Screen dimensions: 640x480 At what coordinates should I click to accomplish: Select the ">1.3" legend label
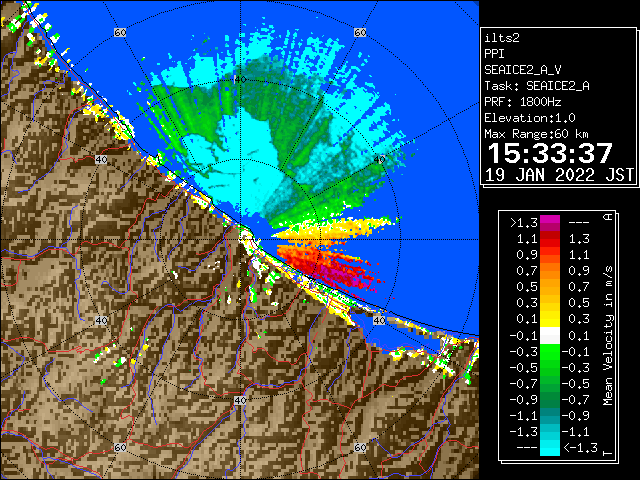(x=524, y=223)
